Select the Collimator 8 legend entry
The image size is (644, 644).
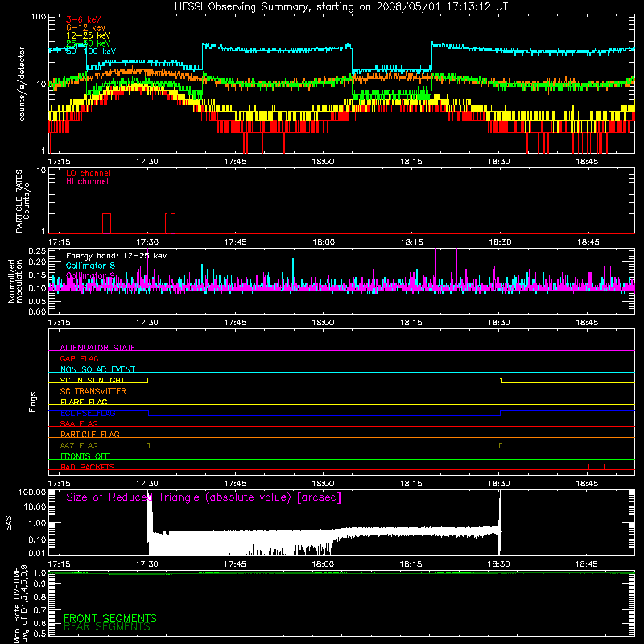pyautogui.click(x=90, y=266)
